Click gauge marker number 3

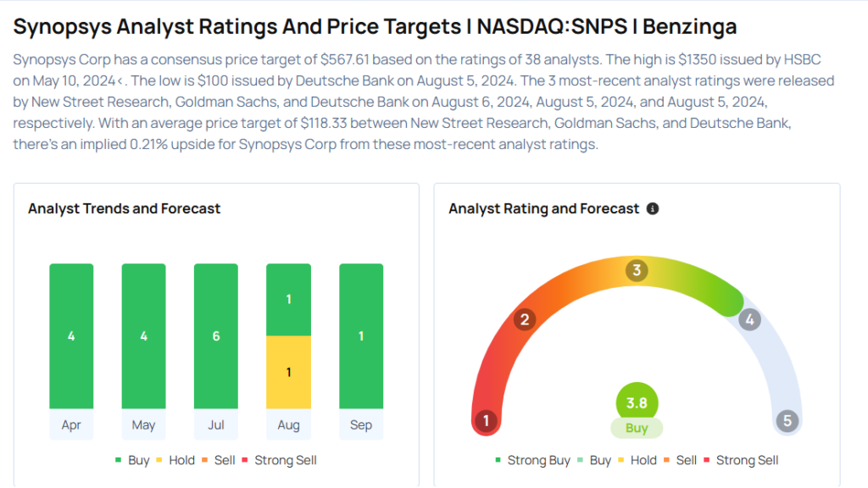tap(637, 271)
